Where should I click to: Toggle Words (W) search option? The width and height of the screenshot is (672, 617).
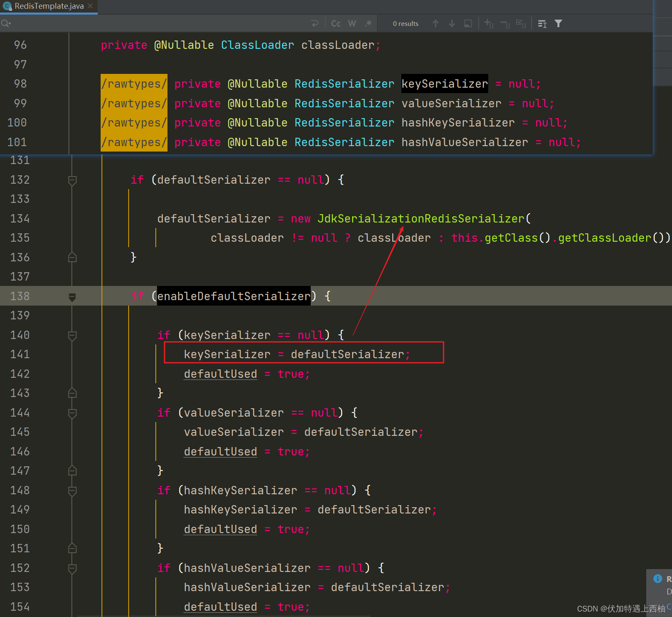tap(352, 23)
